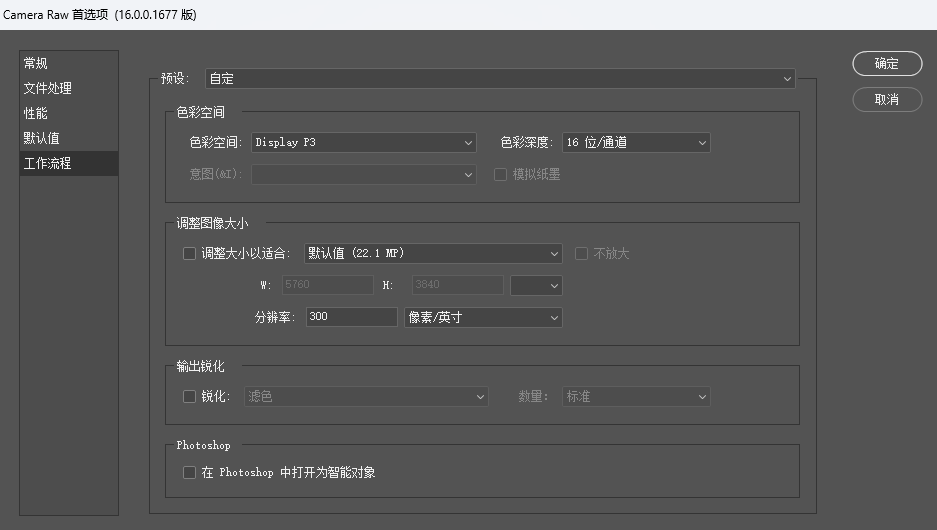Open the 数量 dropdown showing 标准
The width and height of the screenshot is (937, 530).
636,397
